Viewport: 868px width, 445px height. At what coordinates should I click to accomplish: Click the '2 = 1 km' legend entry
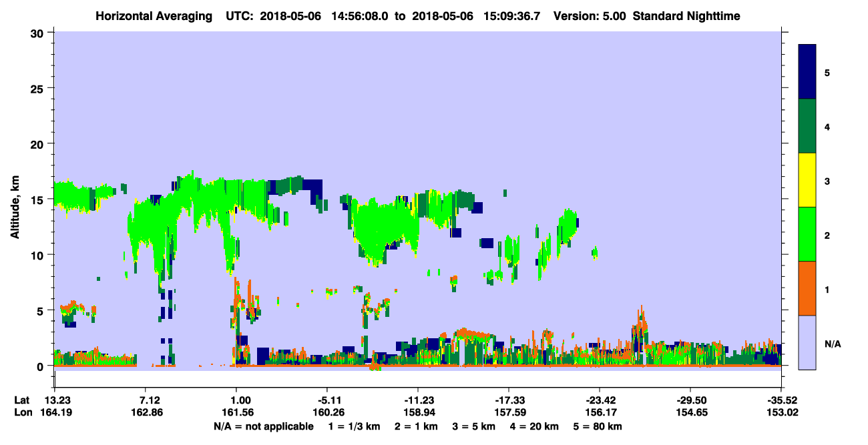(x=417, y=426)
